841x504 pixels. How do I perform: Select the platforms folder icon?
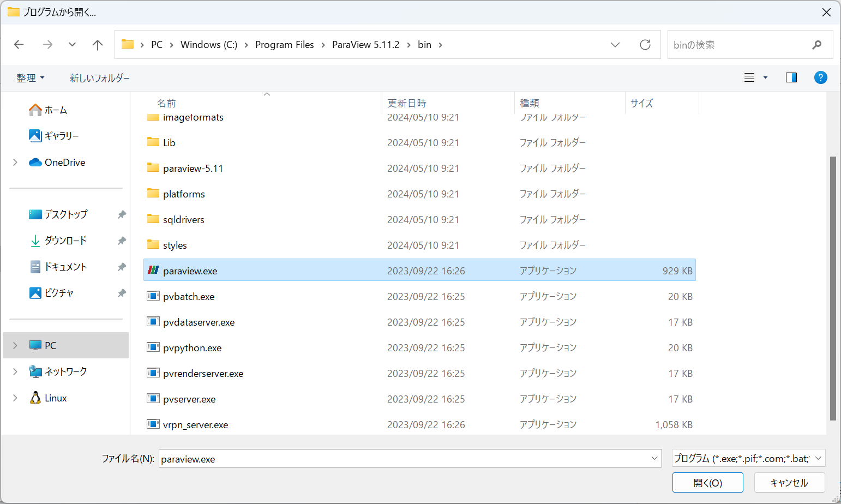(x=153, y=193)
